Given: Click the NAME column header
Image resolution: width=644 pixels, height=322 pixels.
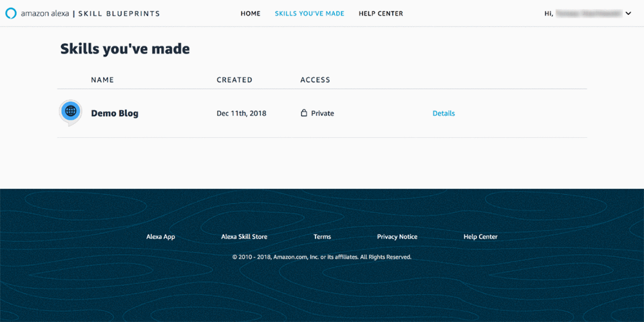Looking at the screenshot, I should [x=102, y=80].
